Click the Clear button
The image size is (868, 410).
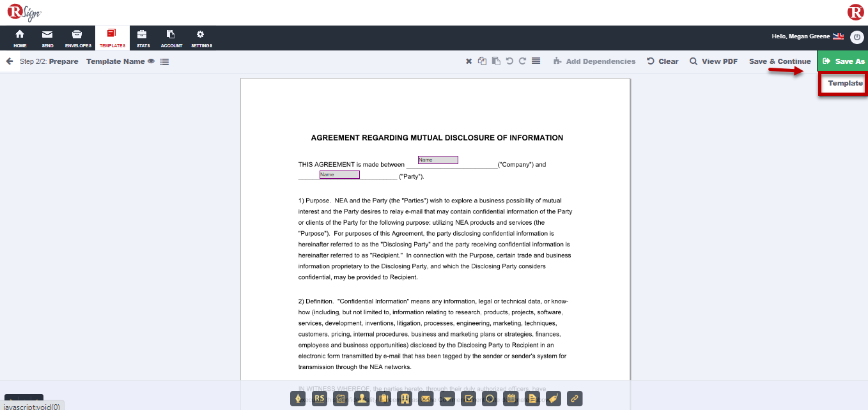tap(663, 61)
